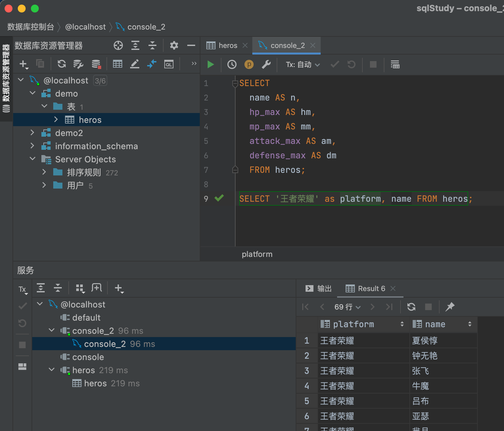Open the Tx: 自动 transaction mode dropdown
Image resolution: width=504 pixels, height=431 pixels.
point(303,64)
